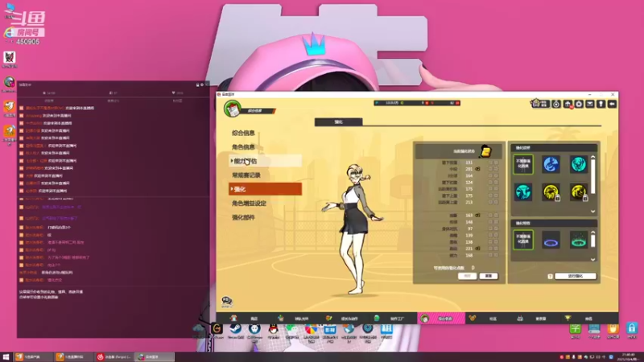This screenshot has height=362, width=644.
Task: Open the mail envelope icon
Action: 590,104
